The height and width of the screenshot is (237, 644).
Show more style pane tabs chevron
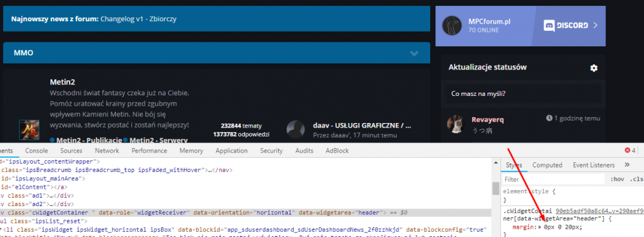[627, 165]
